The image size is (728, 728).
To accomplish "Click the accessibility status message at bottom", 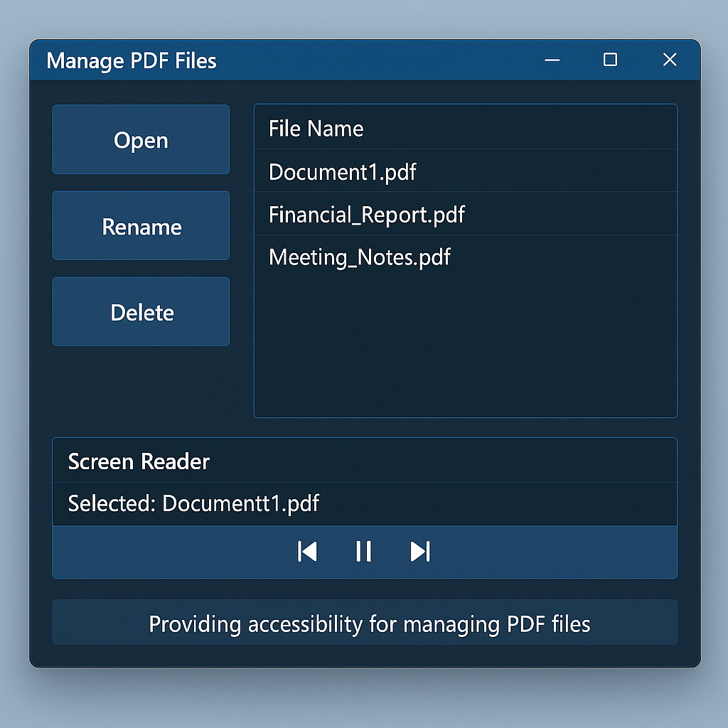I will (369, 623).
